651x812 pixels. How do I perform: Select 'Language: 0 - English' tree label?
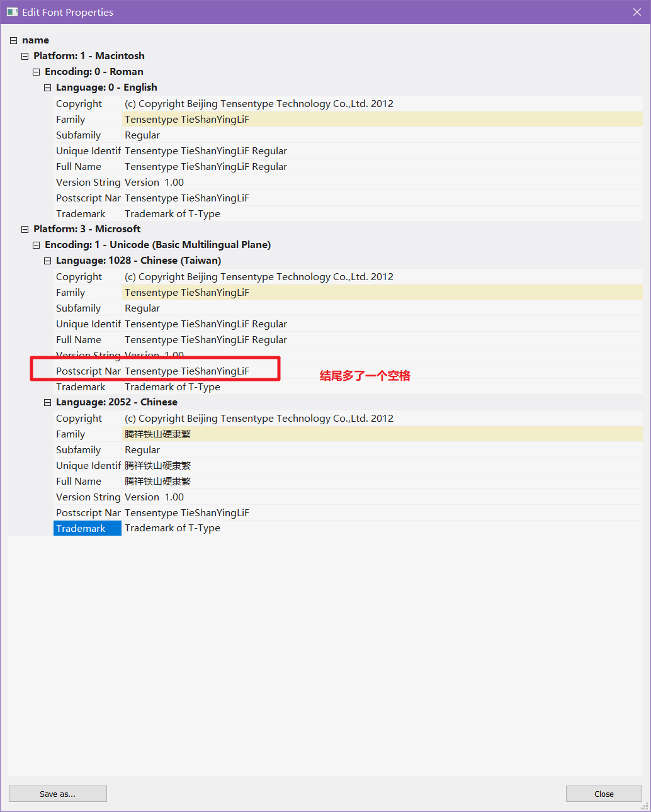106,87
